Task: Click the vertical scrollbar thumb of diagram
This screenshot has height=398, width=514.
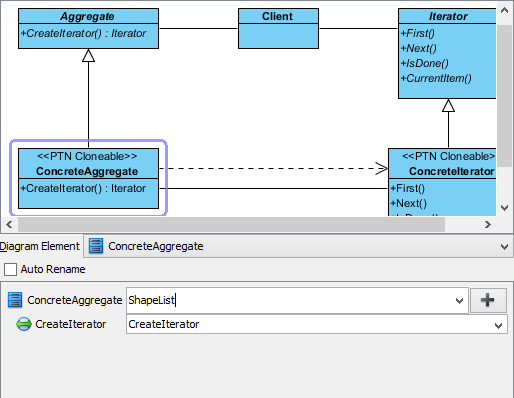Action: pyautogui.click(x=504, y=95)
